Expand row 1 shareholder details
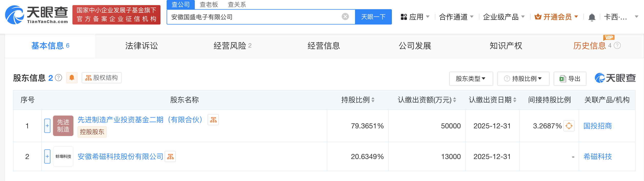 (x=47, y=126)
